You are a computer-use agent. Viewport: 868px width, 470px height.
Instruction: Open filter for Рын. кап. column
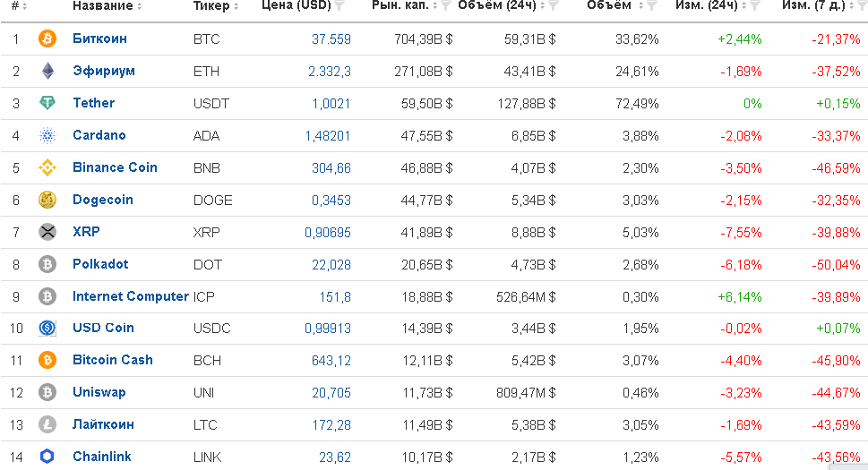click(x=446, y=5)
